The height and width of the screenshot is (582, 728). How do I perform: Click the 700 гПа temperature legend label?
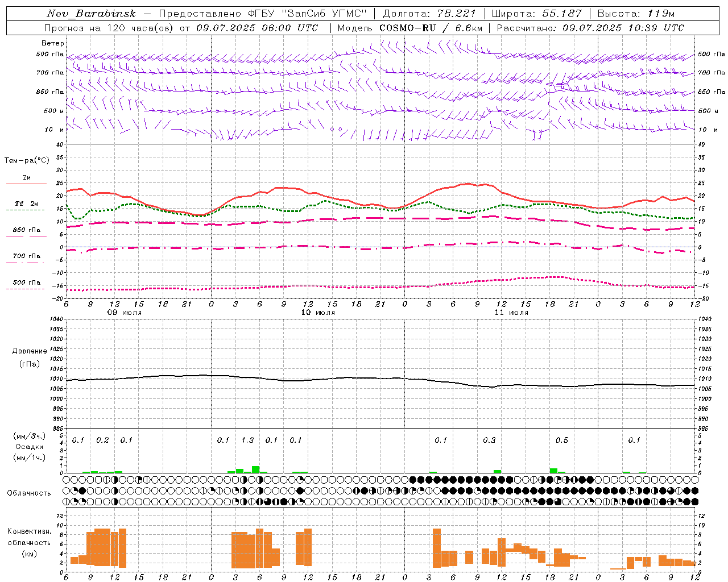point(27,256)
